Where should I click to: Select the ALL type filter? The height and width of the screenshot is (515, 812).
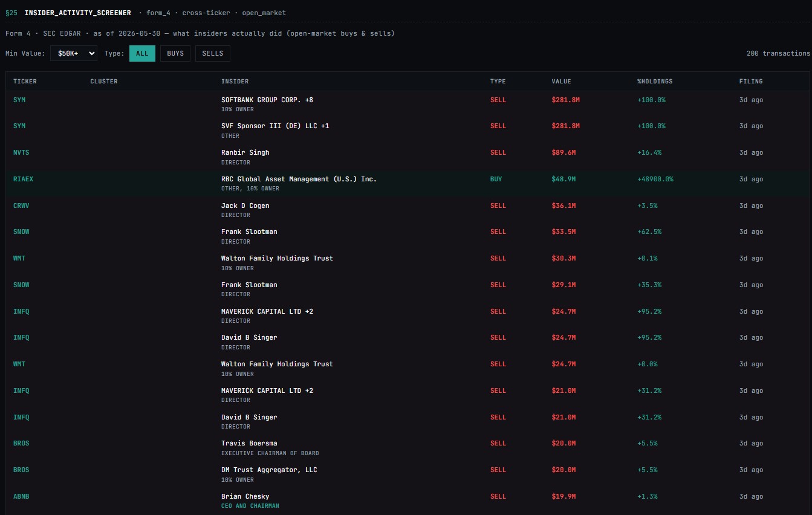pyautogui.click(x=142, y=53)
